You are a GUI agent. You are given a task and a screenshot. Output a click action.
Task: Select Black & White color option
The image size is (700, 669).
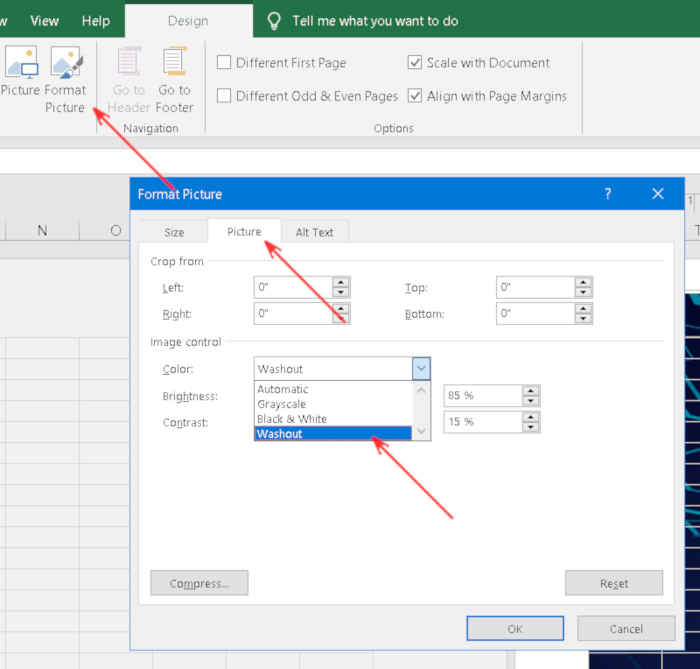(x=333, y=419)
